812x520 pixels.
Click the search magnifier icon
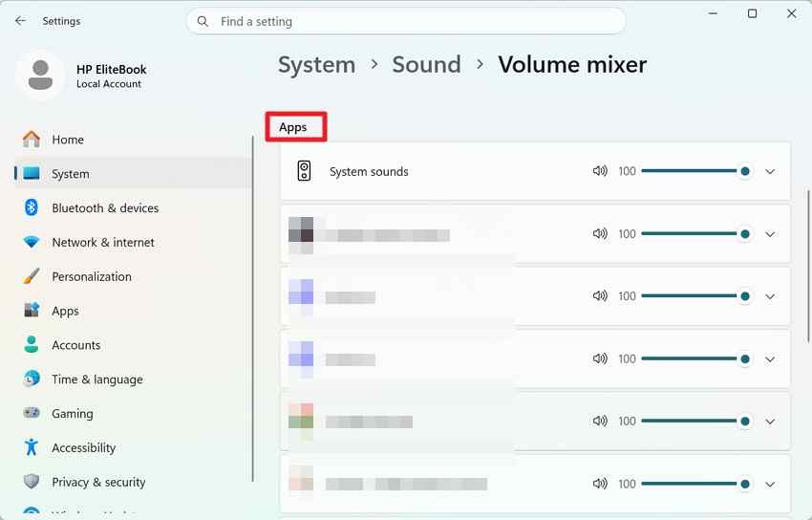click(x=203, y=21)
